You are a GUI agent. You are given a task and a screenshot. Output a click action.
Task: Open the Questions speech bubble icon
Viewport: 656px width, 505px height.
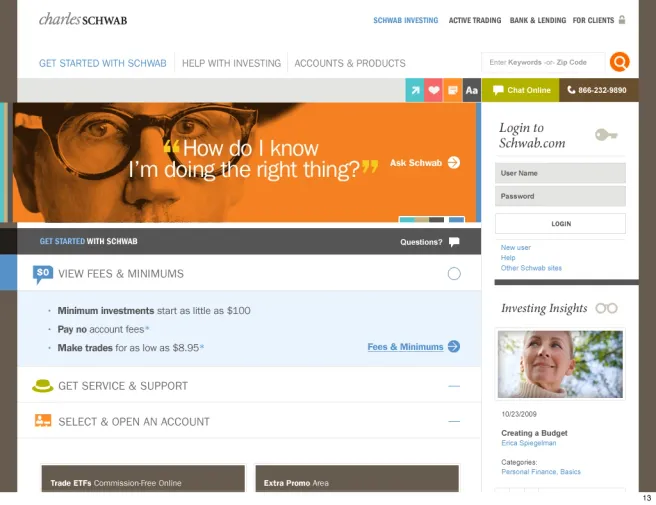click(x=454, y=242)
